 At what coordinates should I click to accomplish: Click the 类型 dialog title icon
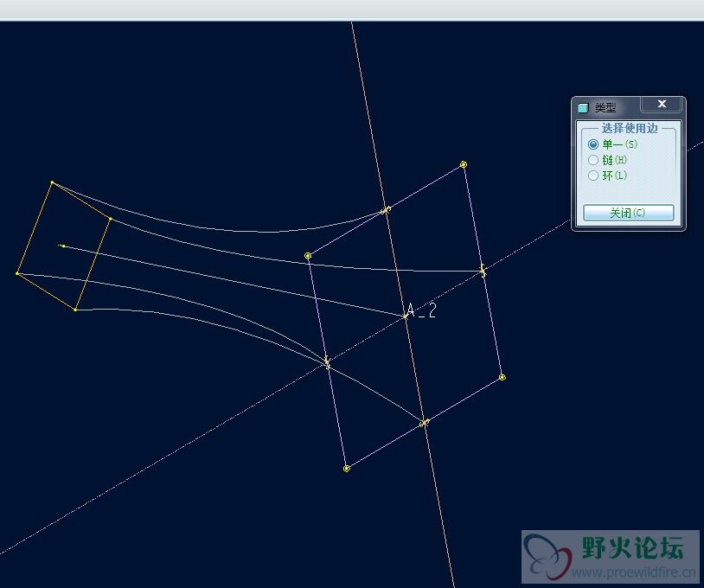click(x=583, y=108)
